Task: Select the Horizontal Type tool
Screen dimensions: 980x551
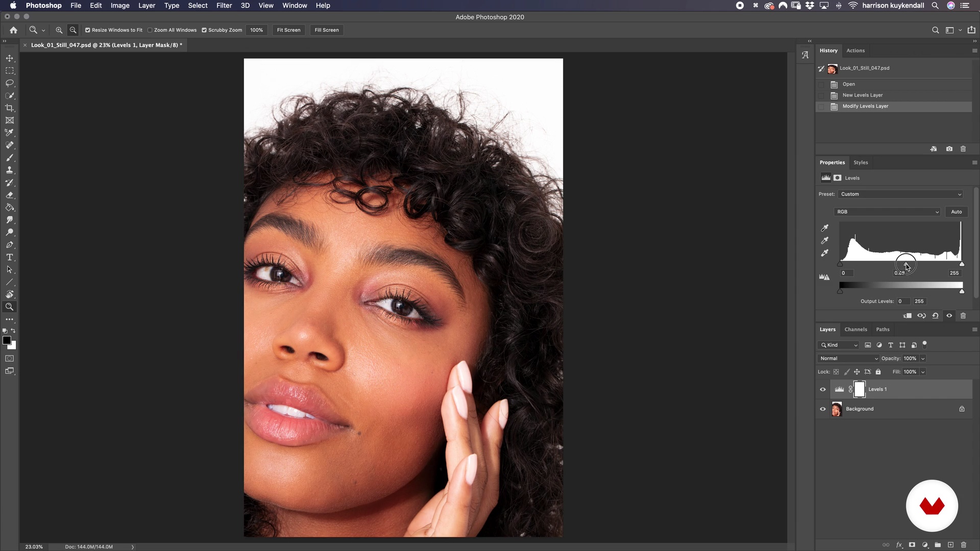Action: click(10, 258)
